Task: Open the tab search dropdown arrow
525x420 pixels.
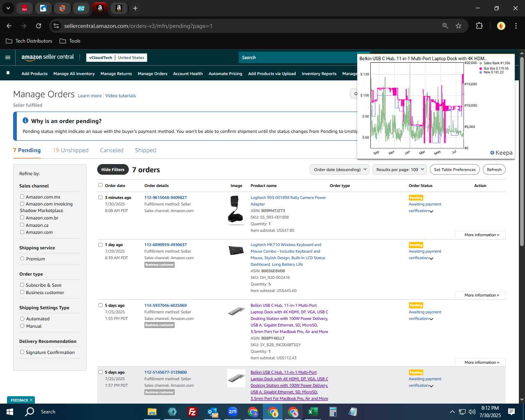Action: (x=8, y=8)
